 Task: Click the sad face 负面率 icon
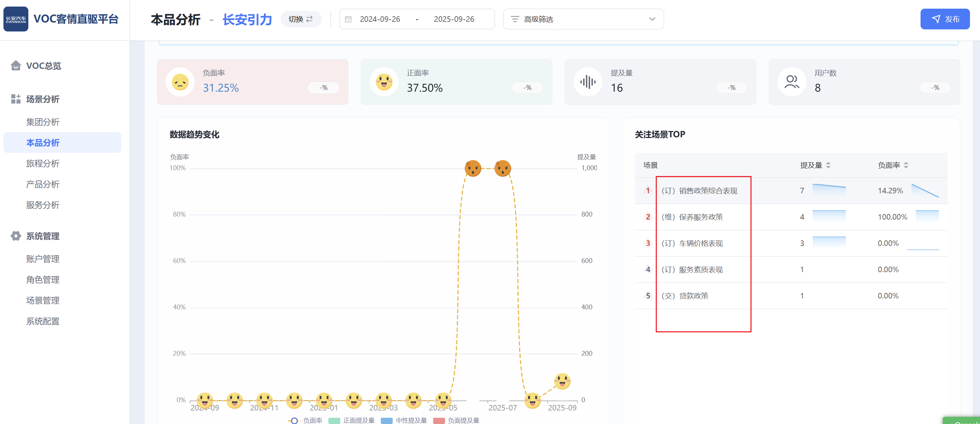click(x=180, y=82)
